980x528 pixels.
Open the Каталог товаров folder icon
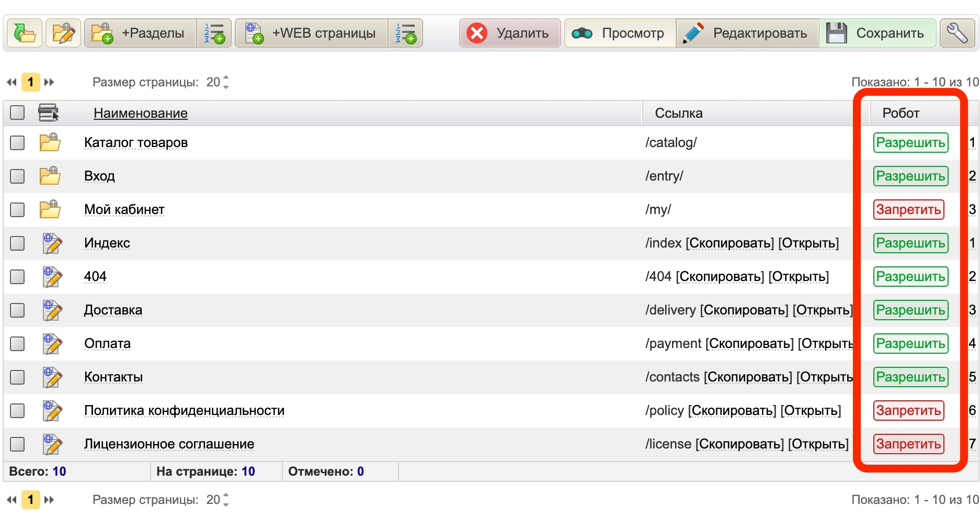[50, 142]
